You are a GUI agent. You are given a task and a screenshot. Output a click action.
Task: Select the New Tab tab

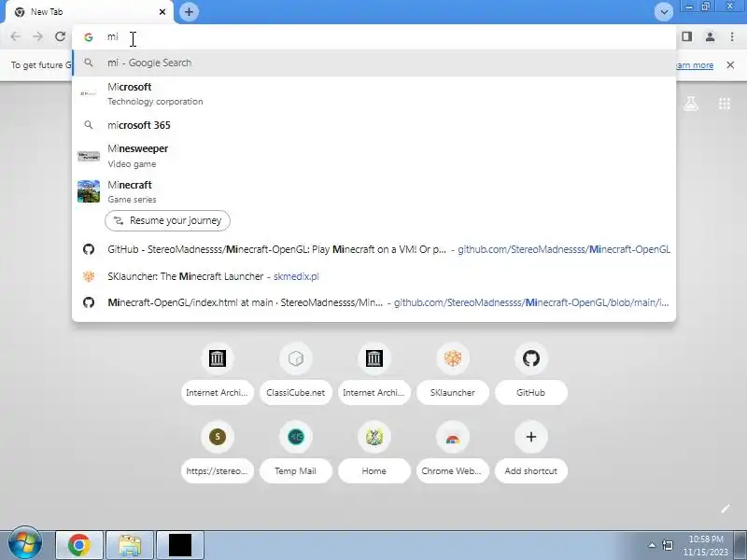tap(88, 12)
